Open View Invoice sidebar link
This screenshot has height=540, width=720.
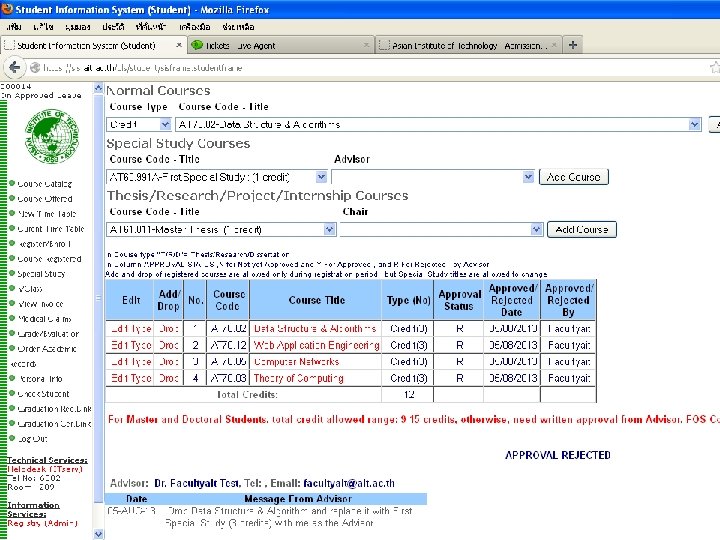40,304
